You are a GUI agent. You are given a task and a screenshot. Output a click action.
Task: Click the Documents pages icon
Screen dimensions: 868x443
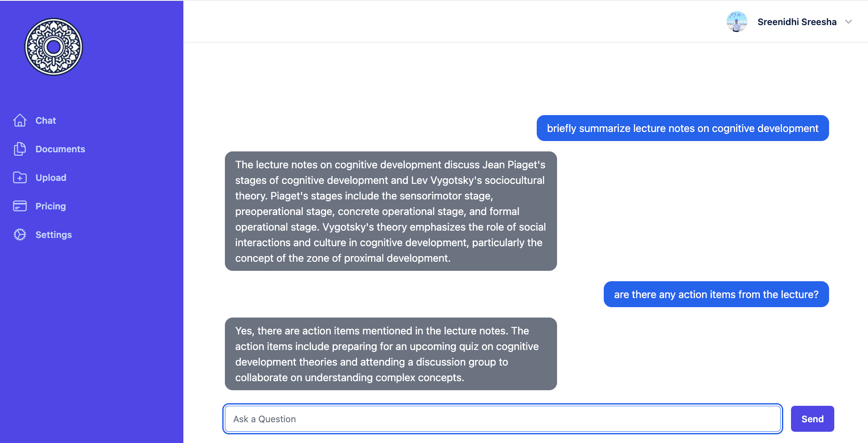coord(20,149)
